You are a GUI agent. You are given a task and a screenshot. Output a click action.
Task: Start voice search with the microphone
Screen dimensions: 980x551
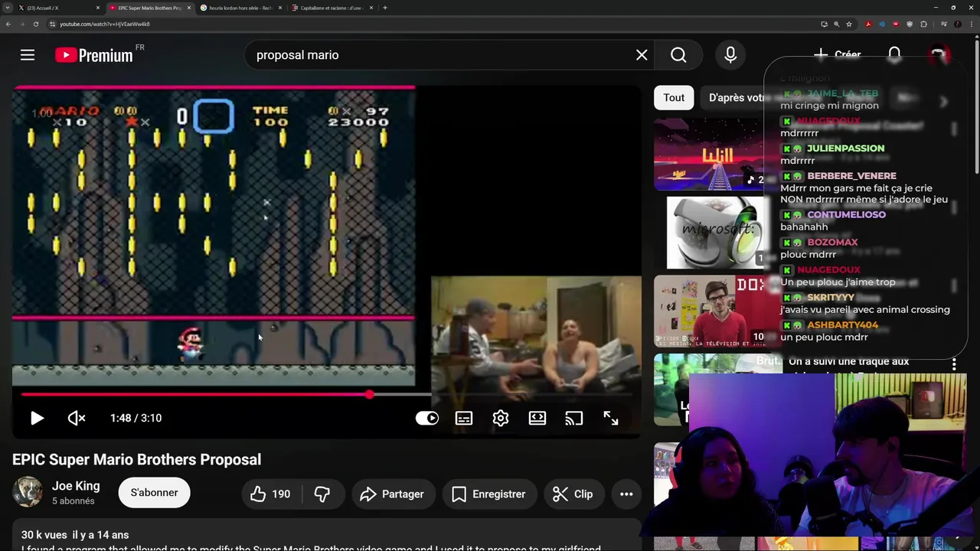tap(730, 55)
